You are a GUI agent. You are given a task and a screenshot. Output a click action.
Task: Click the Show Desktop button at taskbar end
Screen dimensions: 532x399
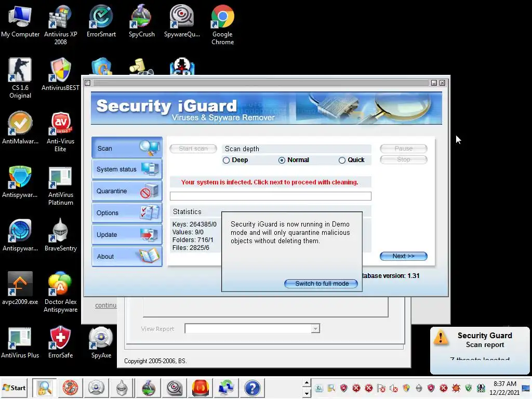526,388
